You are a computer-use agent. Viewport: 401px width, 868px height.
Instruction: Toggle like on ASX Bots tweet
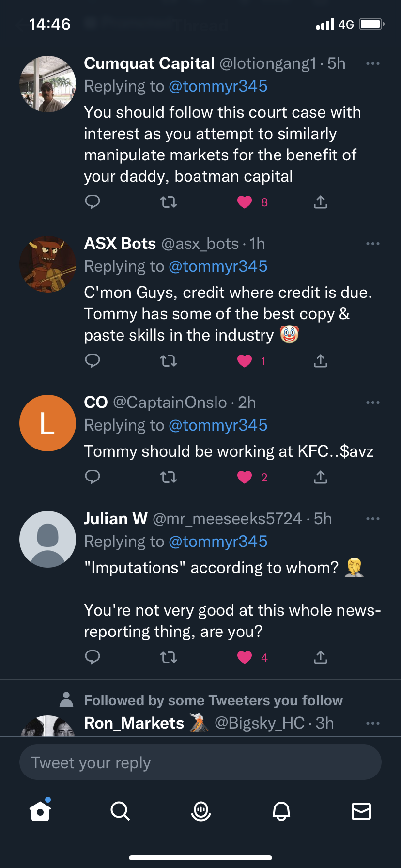[x=245, y=361]
